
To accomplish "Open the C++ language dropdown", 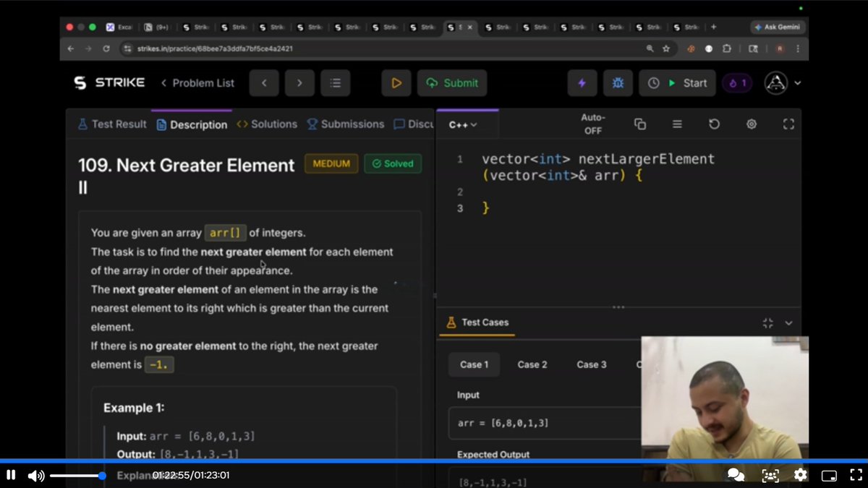I will [x=463, y=124].
